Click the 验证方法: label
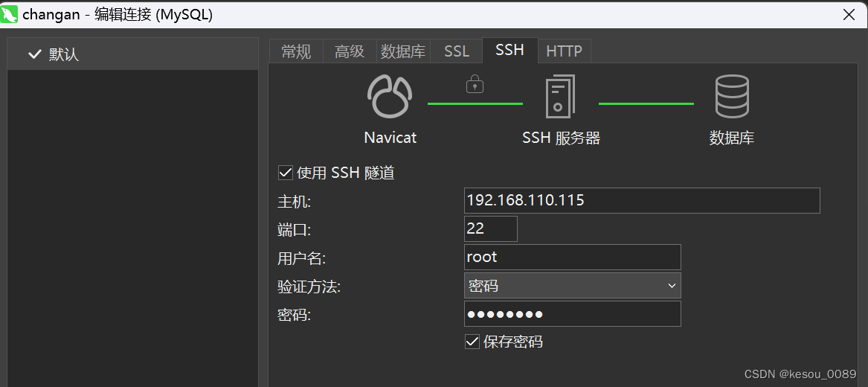Screen dimensions: 868x387 (x=309, y=287)
